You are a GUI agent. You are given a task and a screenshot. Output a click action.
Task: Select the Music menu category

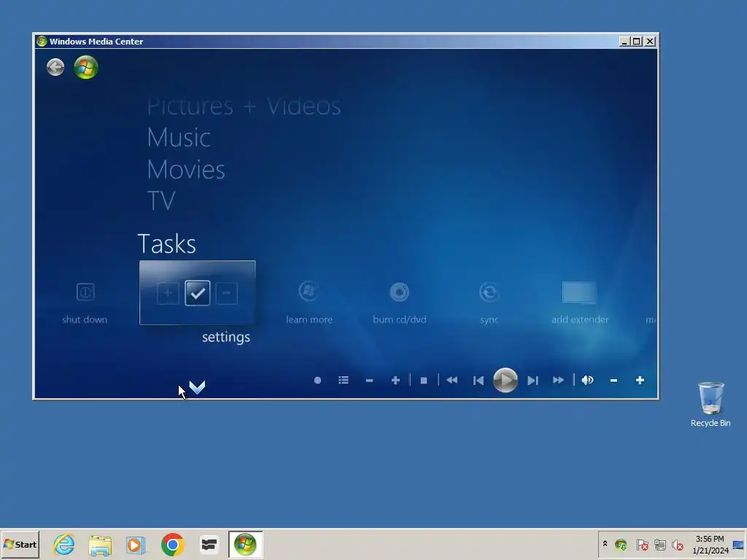pos(179,138)
